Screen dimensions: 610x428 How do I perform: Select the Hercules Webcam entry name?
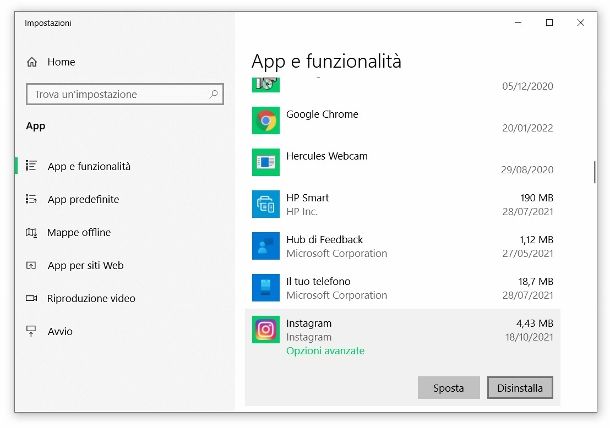tap(327, 156)
